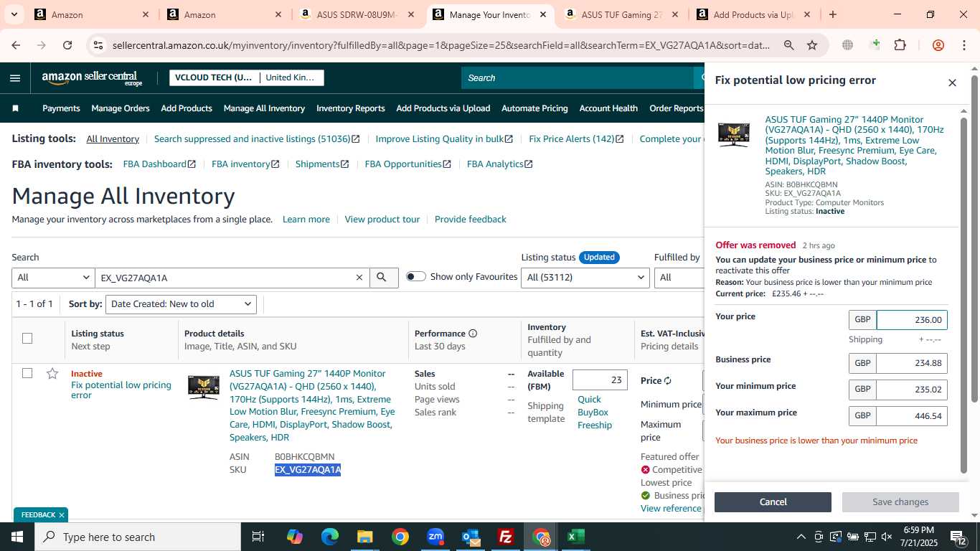
Task: Open the Fulfilled by dropdown
Action: click(x=679, y=278)
